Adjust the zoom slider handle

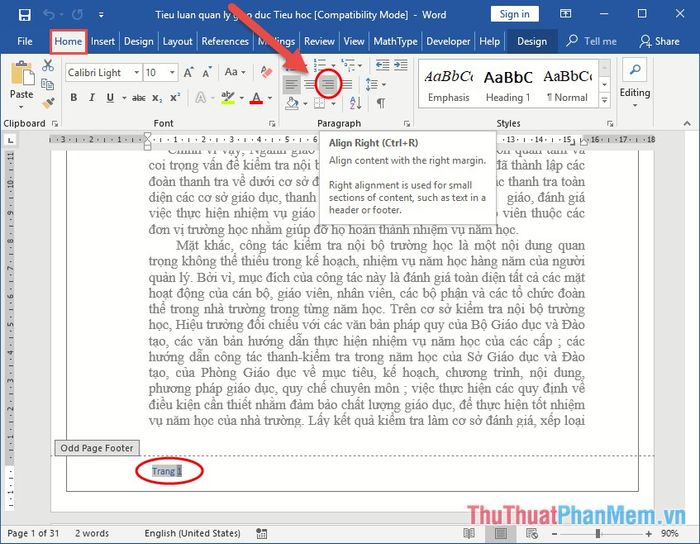(x=597, y=533)
